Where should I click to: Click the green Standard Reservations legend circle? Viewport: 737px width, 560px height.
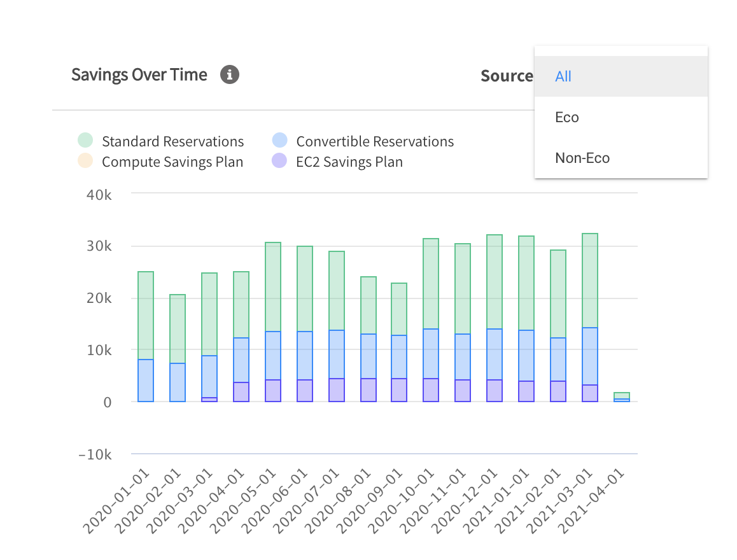coord(85,141)
